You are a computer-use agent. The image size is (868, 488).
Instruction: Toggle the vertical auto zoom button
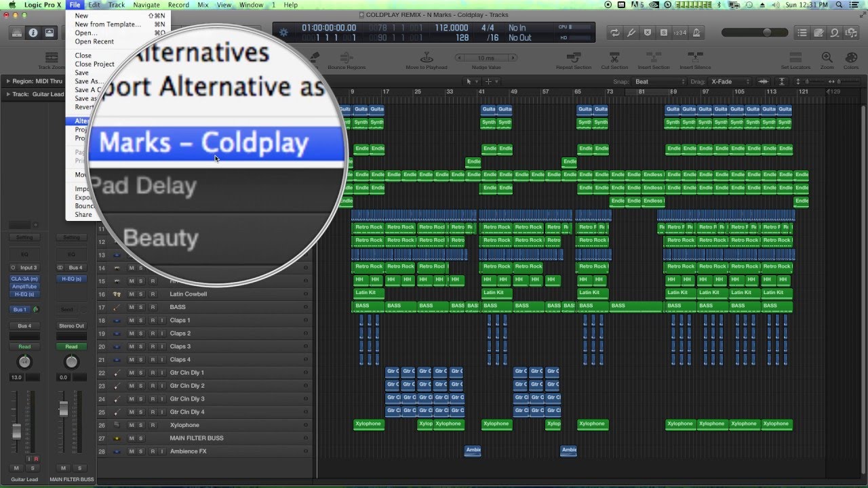click(x=782, y=82)
